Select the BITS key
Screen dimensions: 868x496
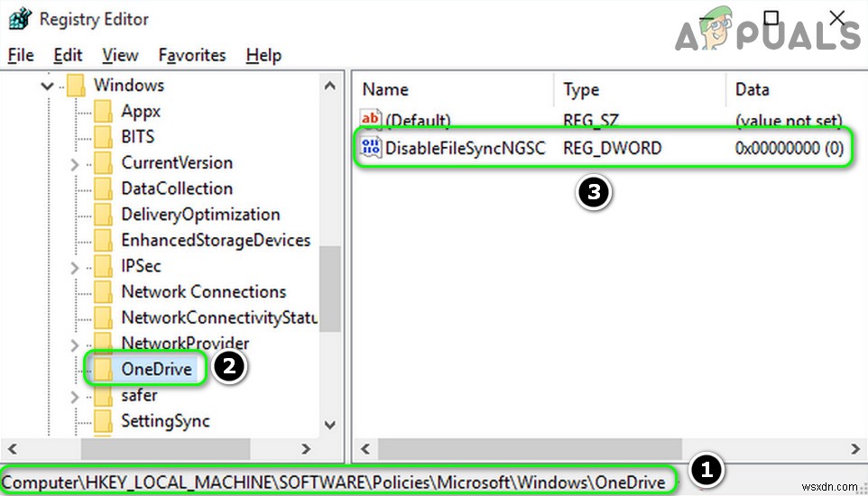coord(138,137)
